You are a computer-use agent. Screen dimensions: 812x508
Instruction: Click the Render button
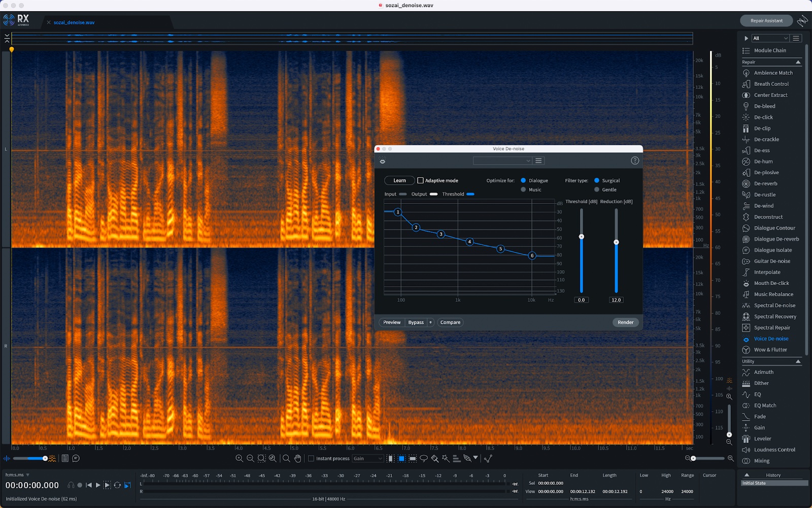tap(625, 322)
